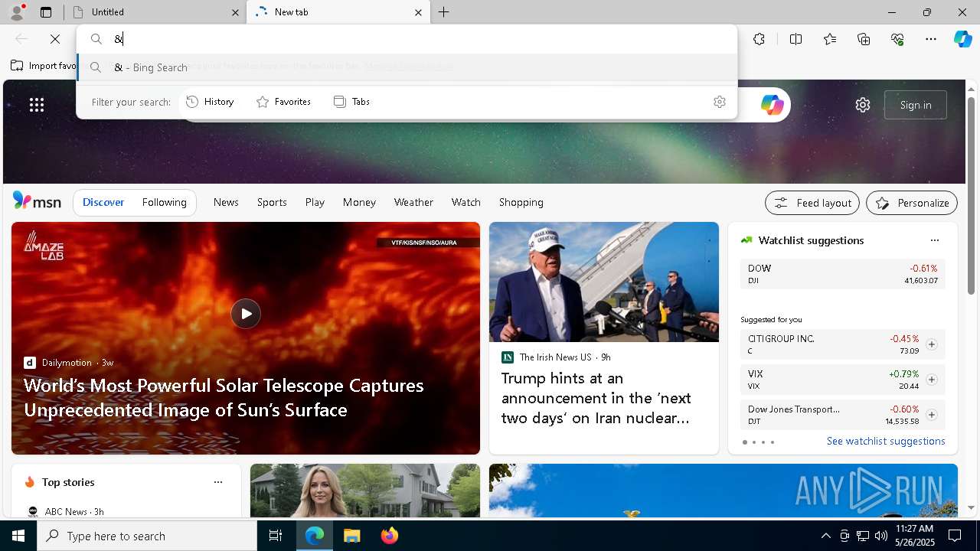This screenshot has width=980, height=551.
Task: Open the volume tray icon
Action: (x=880, y=536)
